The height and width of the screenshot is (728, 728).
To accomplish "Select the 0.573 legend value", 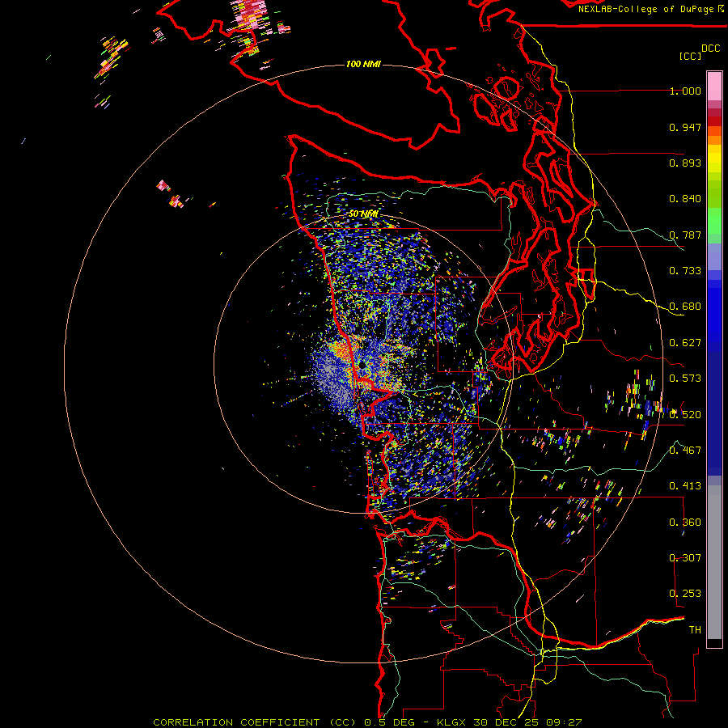I will click(685, 379).
